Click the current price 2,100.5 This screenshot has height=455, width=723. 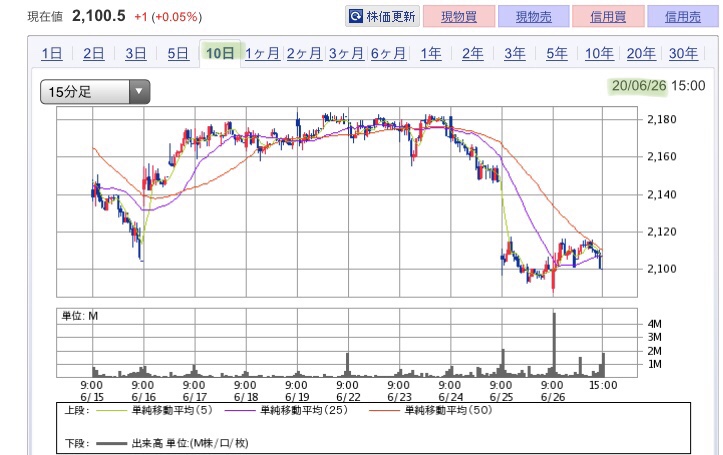click(99, 16)
